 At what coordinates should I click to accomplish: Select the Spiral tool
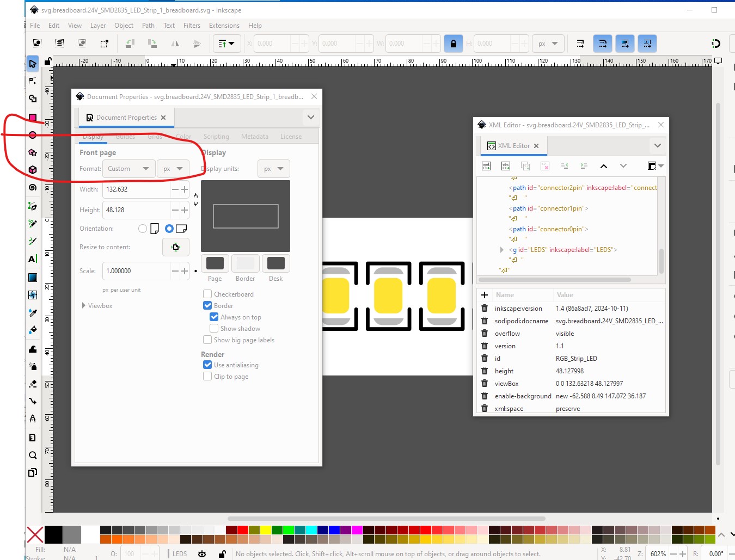click(x=33, y=188)
